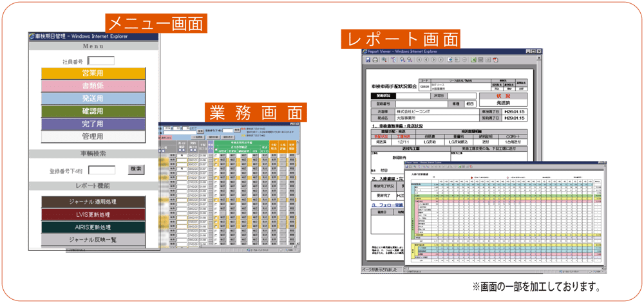The image size is (644, 303).
Task: Click the 社員番号 input field
Action: [x=101, y=60]
